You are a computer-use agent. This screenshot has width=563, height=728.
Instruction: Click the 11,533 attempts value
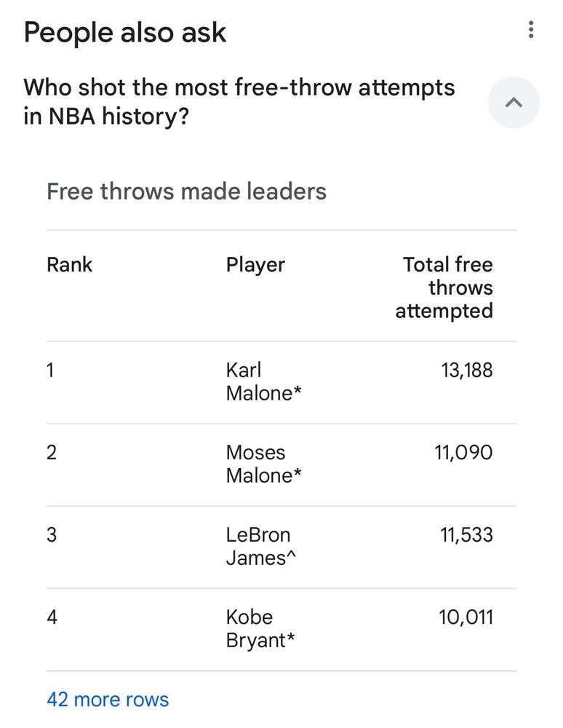click(x=466, y=535)
